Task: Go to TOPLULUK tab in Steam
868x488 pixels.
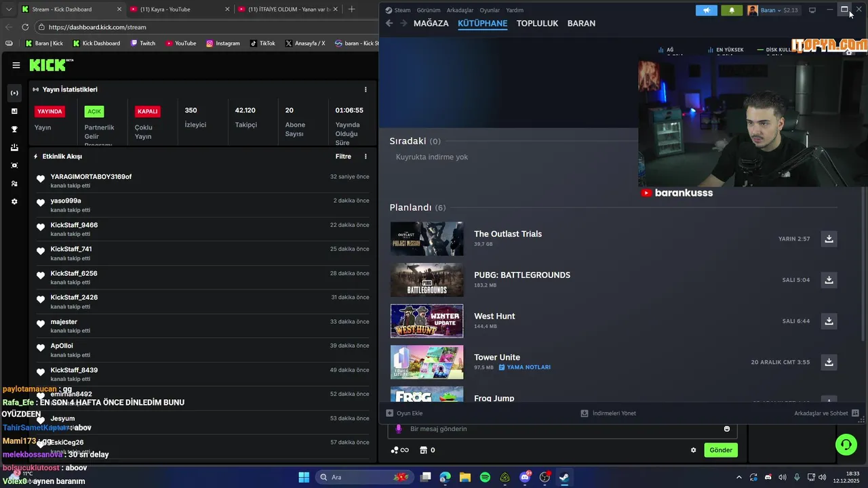Action: [x=537, y=23]
